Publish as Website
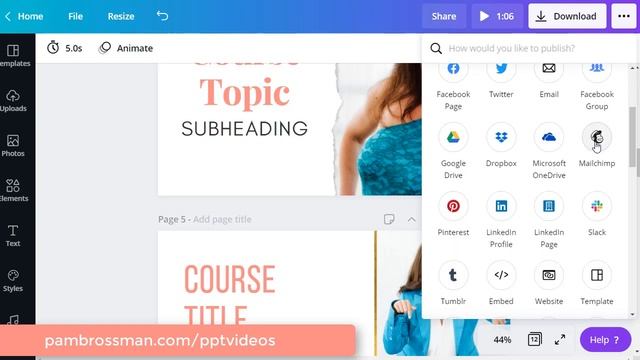 point(549,283)
